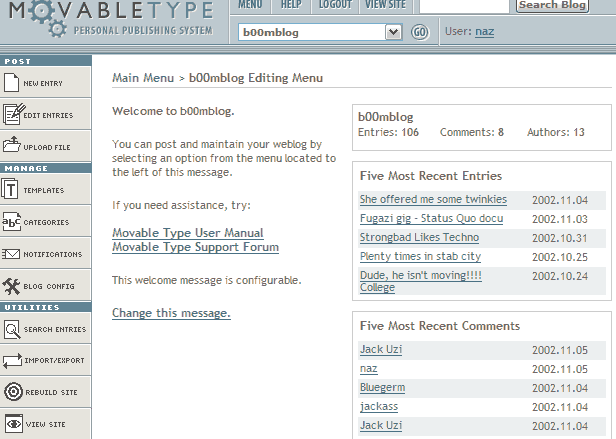
Task: Click the Notifications envelope icon
Action: [x=11, y=254]
